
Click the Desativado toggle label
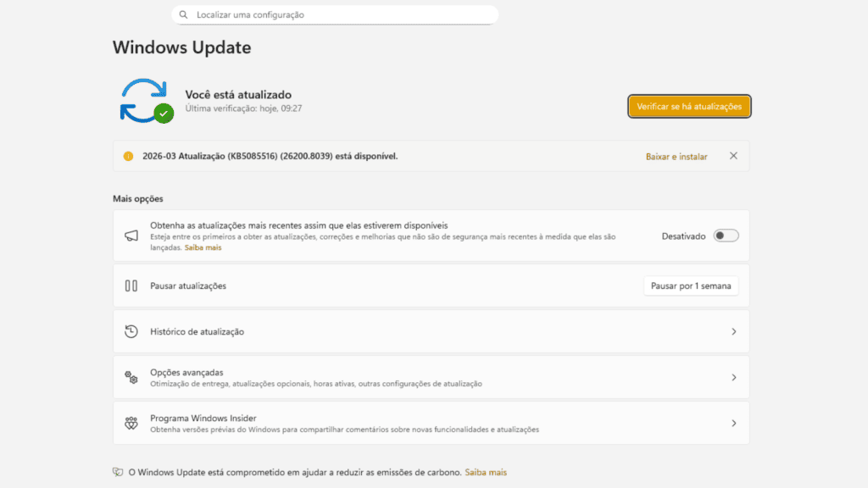684,236
